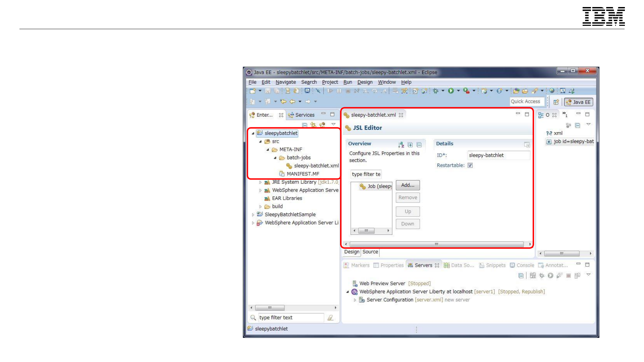Expand the Server Configuration tree node
This screenshot has width=644, height=362.
pyautogui.click(x=355, y=300)
